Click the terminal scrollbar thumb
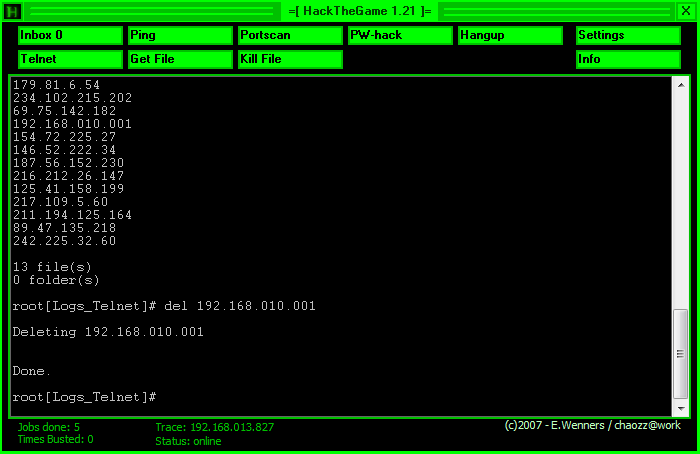This screenshot has width=700, height=454. pyautogui.click(x=680, y=354)
